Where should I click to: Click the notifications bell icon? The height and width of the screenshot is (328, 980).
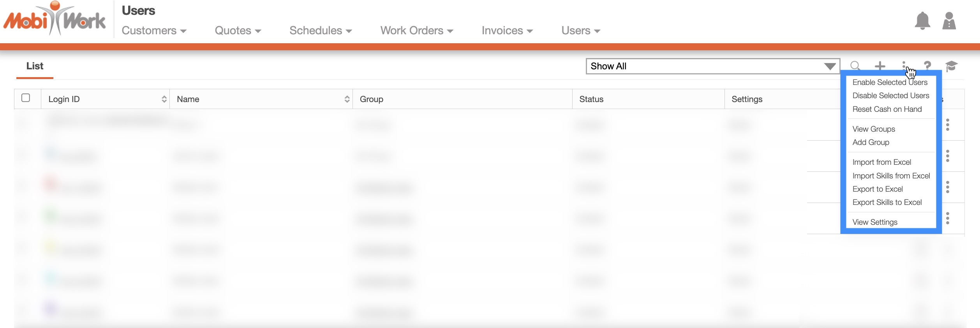(922, 21)
